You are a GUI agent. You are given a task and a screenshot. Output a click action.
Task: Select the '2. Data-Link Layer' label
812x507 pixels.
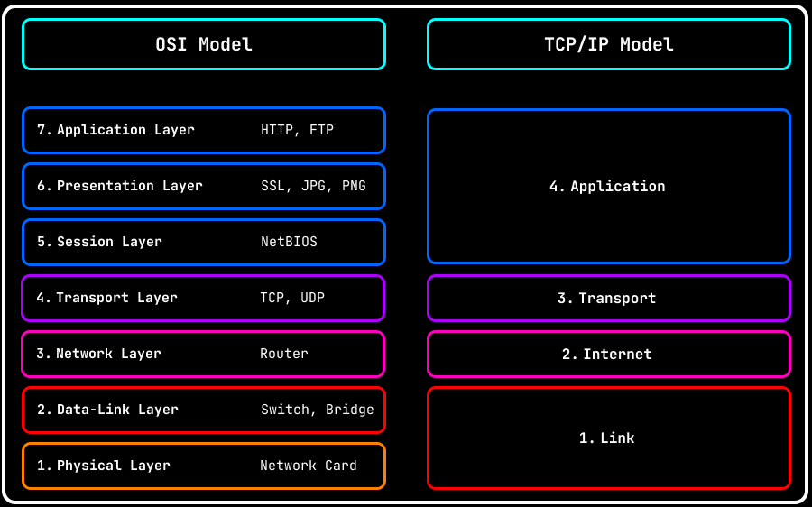pos(107,410)
